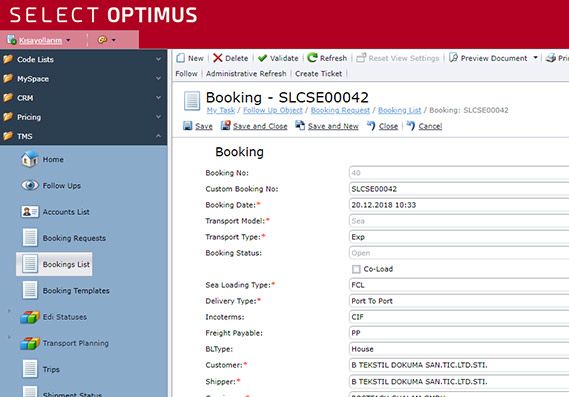Expand the CRM section chevron
The height and width of the screenshot is (397, 569).
(159, 98)
